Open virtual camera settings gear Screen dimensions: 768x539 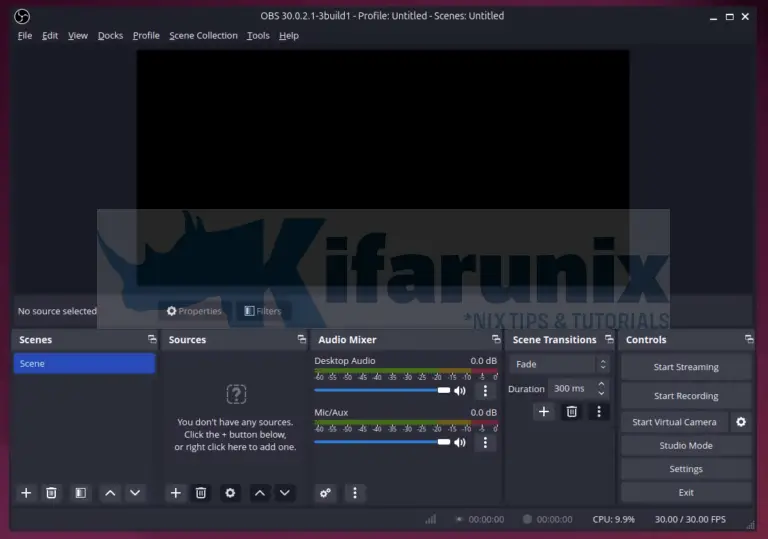[x=741, y=422]
